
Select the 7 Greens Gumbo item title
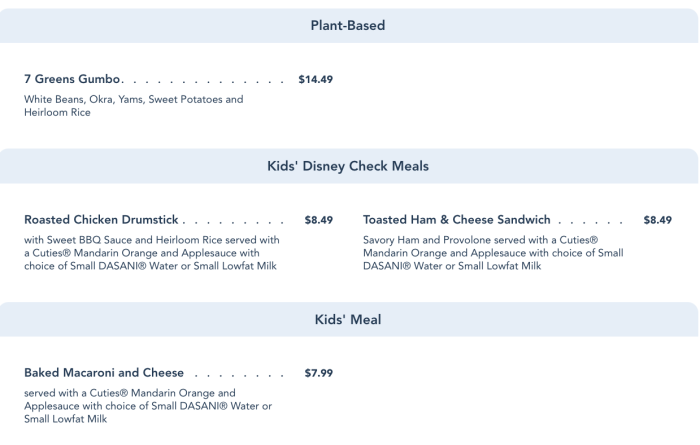pyautogui.click(x=72, y=79)
